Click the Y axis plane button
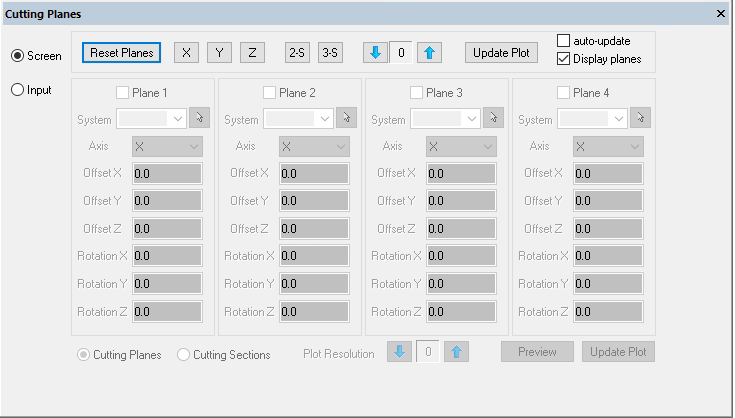 (219, 53)
